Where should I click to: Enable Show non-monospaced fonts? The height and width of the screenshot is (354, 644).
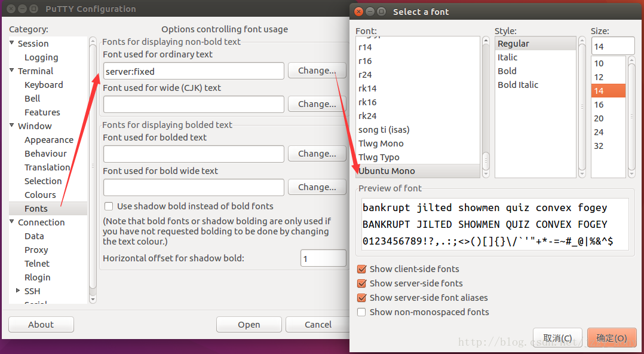pyautogui.click(x=361, y=312)
